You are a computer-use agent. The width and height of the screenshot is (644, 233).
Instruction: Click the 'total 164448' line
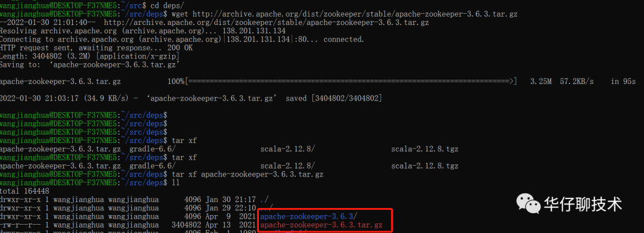[24, 191]
